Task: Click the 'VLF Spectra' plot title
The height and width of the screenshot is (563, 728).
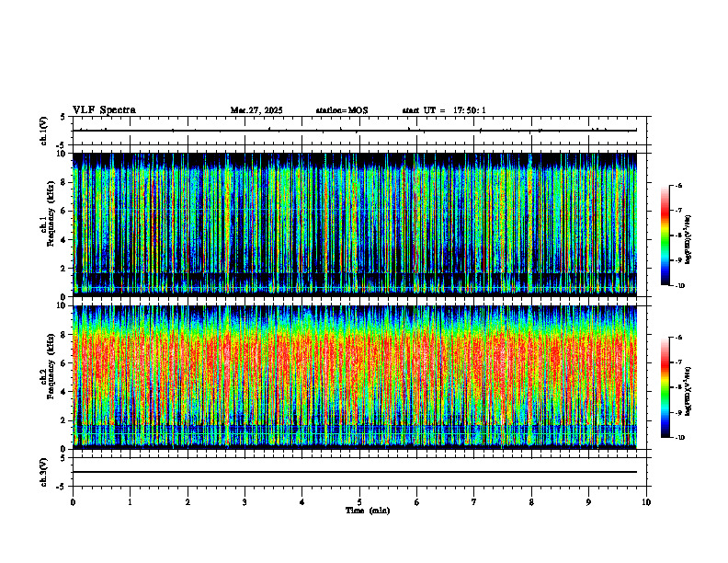Action: click(104, 110)
